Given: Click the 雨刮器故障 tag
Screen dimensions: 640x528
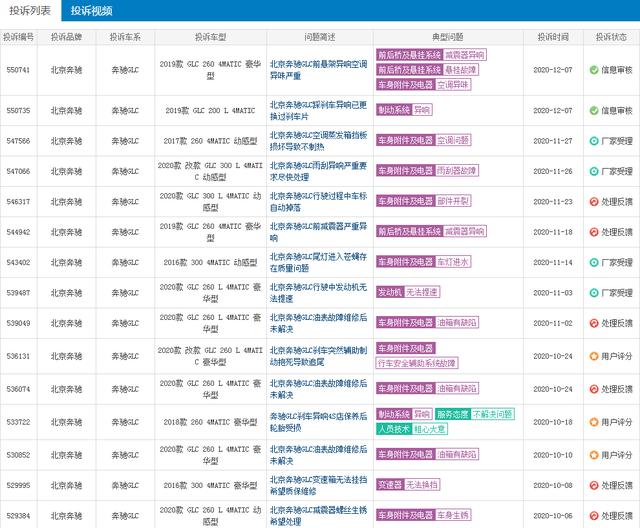Looking at the screenshot, I should point(457,171).
